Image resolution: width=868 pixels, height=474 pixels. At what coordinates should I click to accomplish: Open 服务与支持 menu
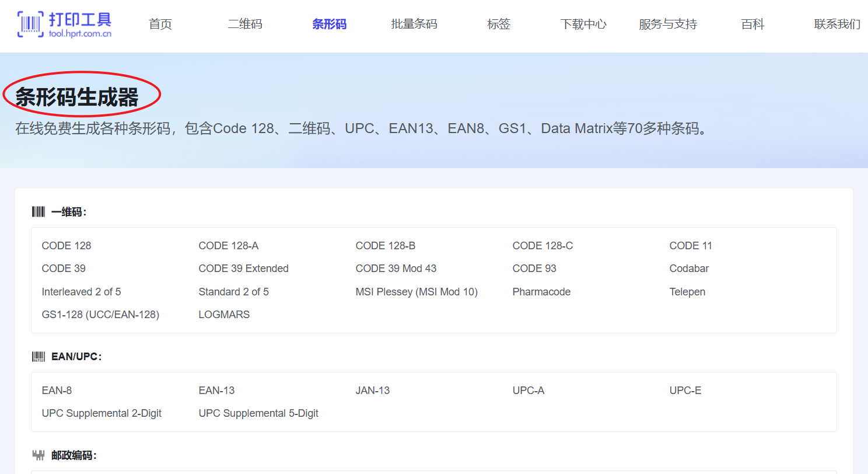(x=668, y=25)
